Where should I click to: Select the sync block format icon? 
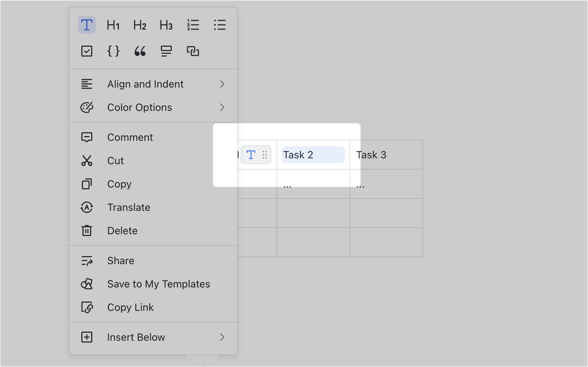[193, 51]
